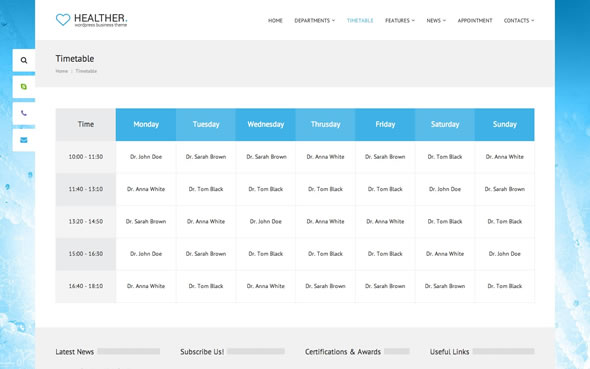Open the search icon in the side panel

(x=24, y=60)
